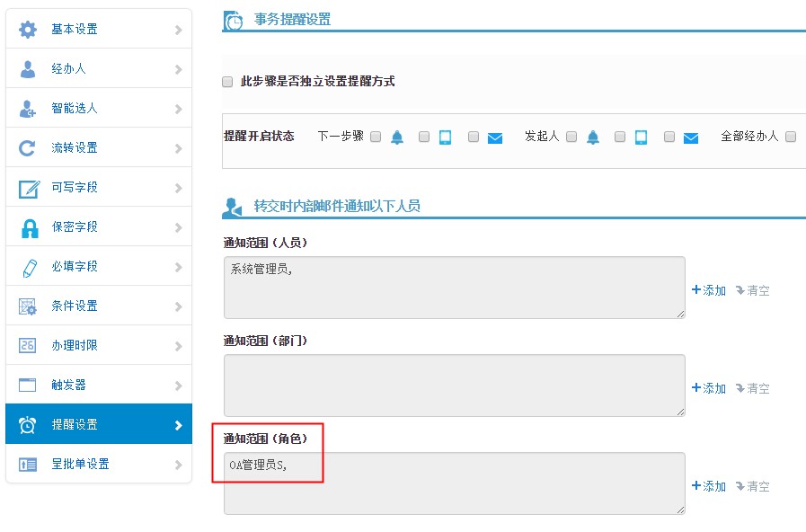806x532 pixels.
Task: Expand the 触发器 chevron arrow
Action: tap(178, 386)
